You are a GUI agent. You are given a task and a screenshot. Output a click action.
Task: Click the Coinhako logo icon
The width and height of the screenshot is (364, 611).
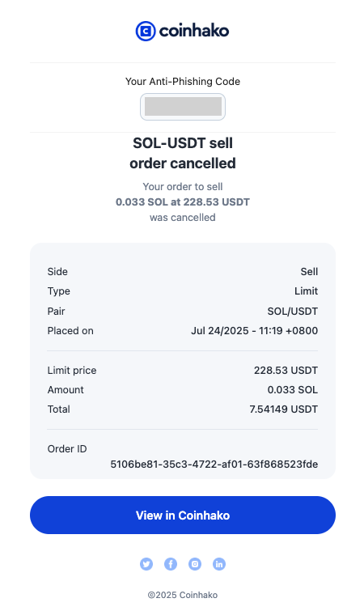[x=146, y=31]
